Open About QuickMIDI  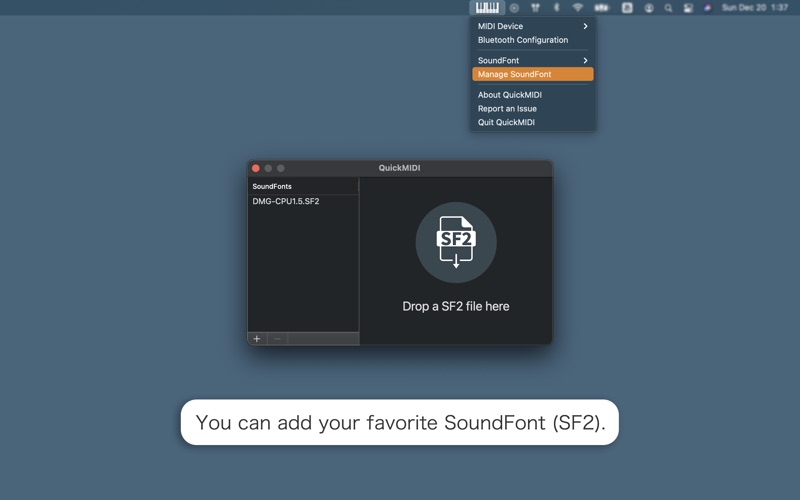click(533, 95)
